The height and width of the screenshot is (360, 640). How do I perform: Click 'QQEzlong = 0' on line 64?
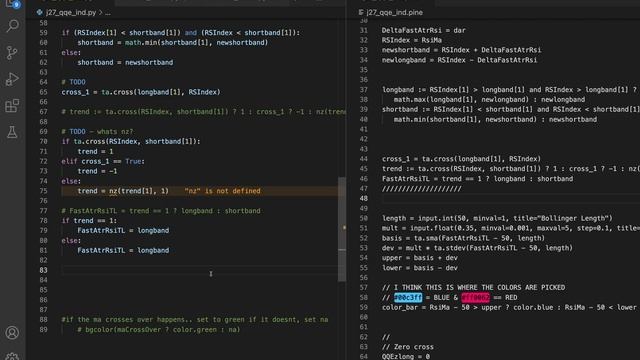pos(406,357)
